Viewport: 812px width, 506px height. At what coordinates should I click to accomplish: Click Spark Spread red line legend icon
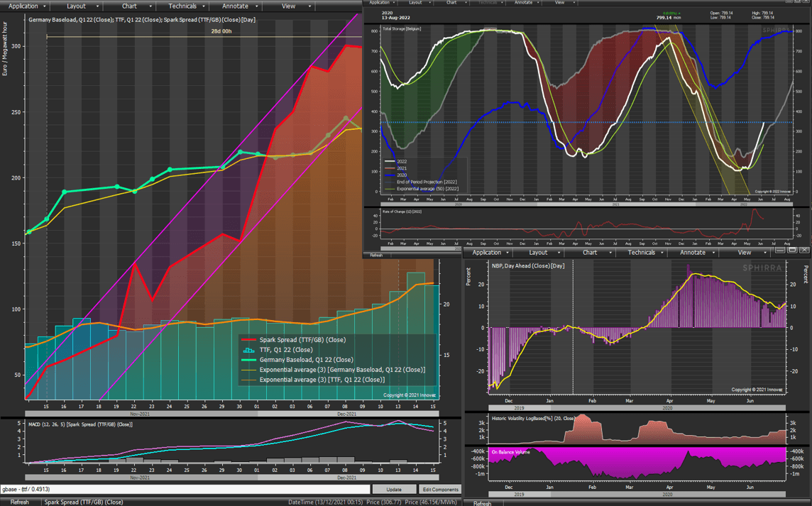[x=248, y=340]
